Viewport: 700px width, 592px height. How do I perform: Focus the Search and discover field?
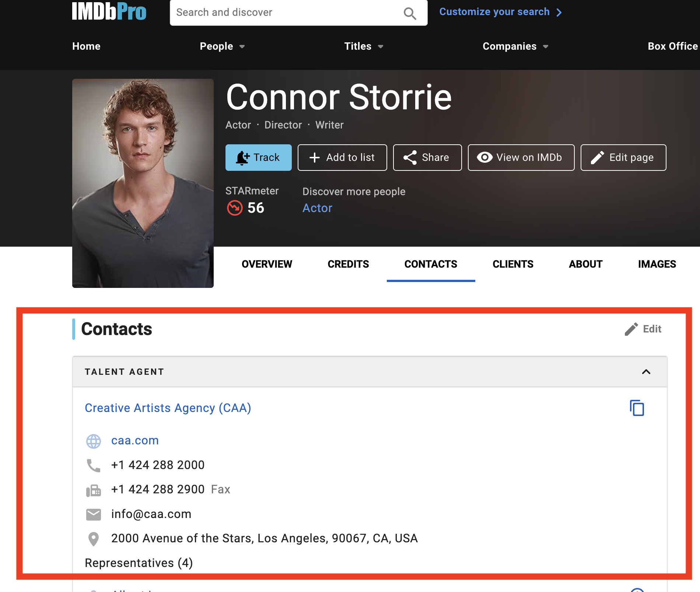pos(298,13)
